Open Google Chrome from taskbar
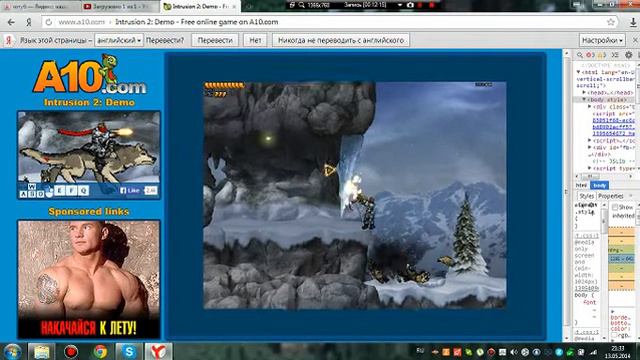 coord(100,351)
